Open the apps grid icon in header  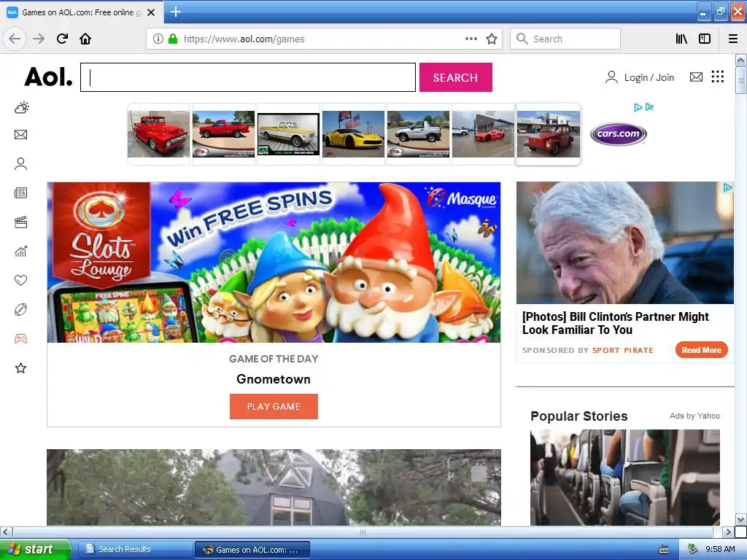pos(718,76)
